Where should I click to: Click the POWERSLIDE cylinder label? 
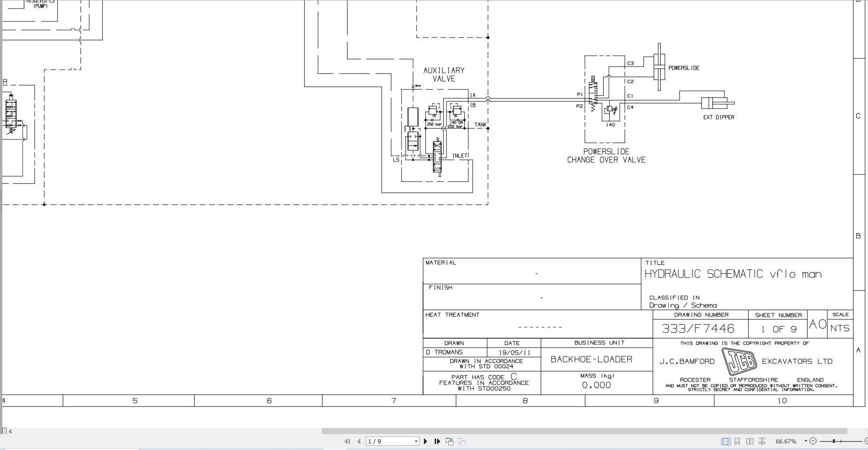(684, 68)
